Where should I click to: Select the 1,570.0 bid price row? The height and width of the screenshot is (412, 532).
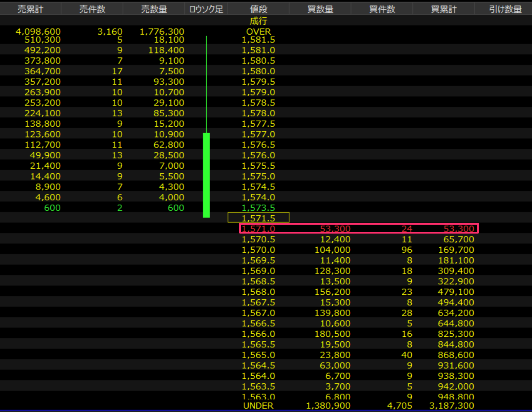[258, 250]
